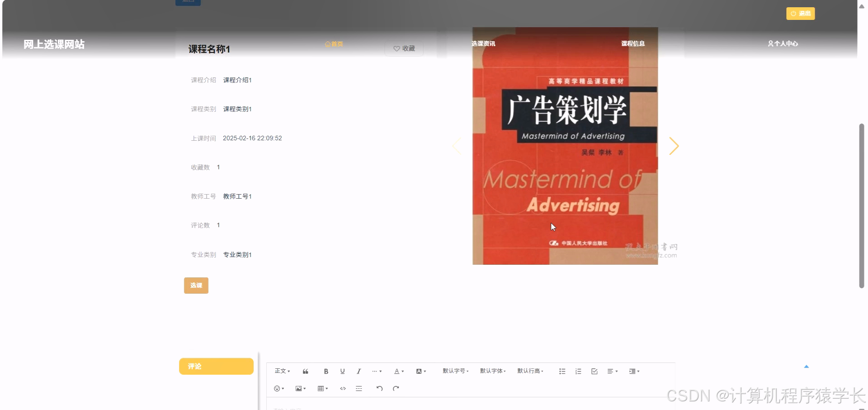Insert a blockquote in the comment editor
This screenshot has width=868, height=410.
[x=305, y=371]
